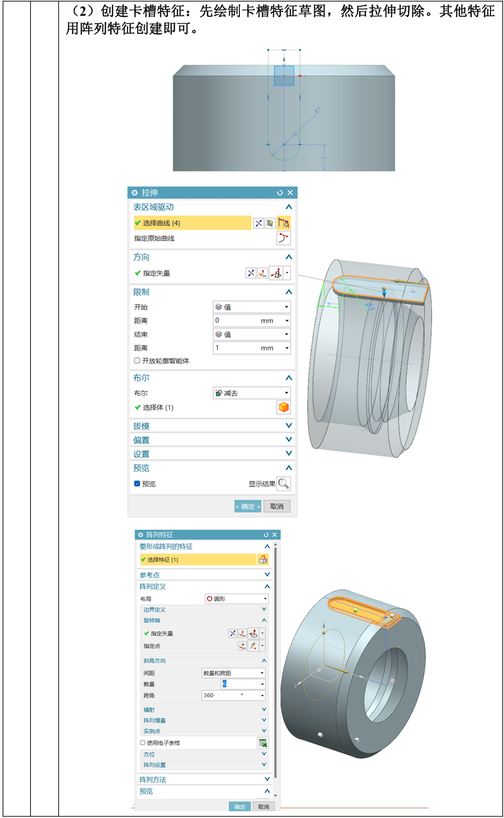The width and height of the screenshot is (504, 818).
Task: Click the select feature icon beside 选择特征 (1)
Action: [x=263, y=560]
